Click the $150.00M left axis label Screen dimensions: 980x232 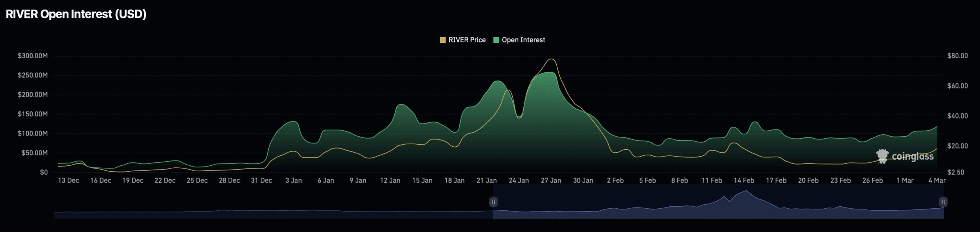coord(33,114)
